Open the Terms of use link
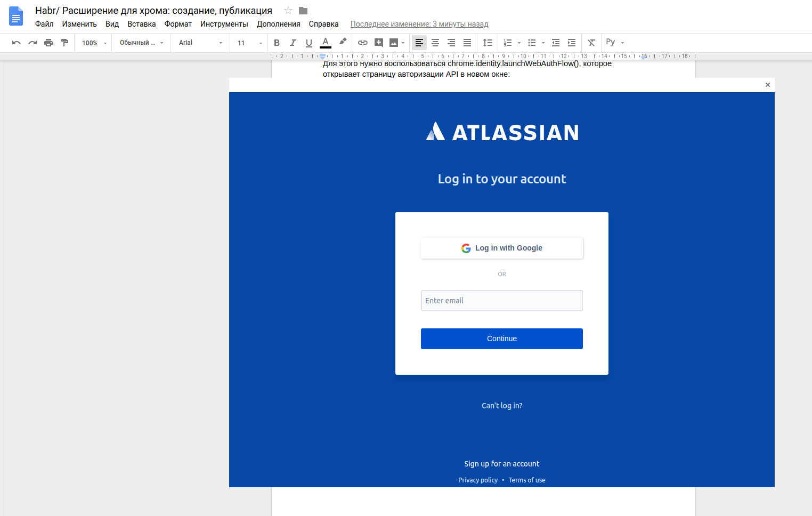This screenshot has height=516, width=812. point(527,480)
